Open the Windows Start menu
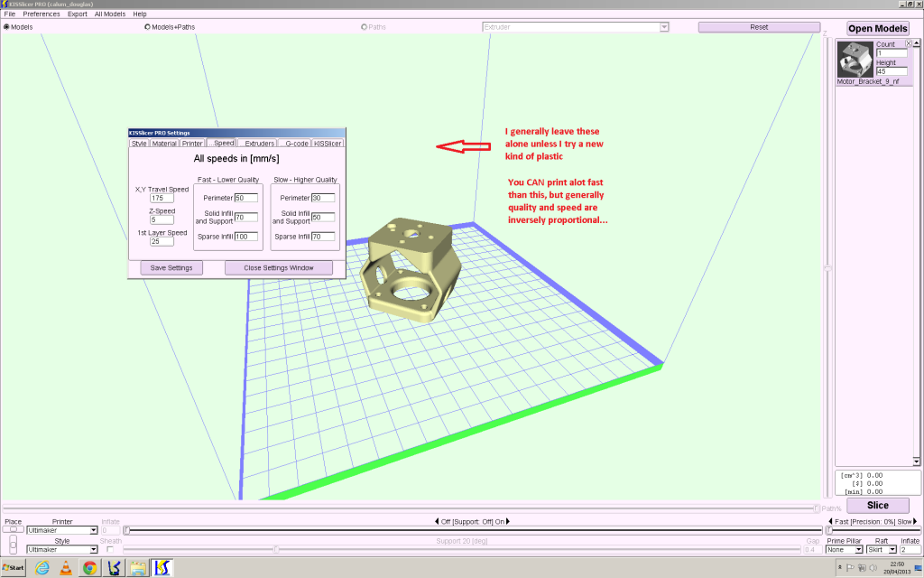The height and width of the screenshot is (578, 924). coord(13,567)
